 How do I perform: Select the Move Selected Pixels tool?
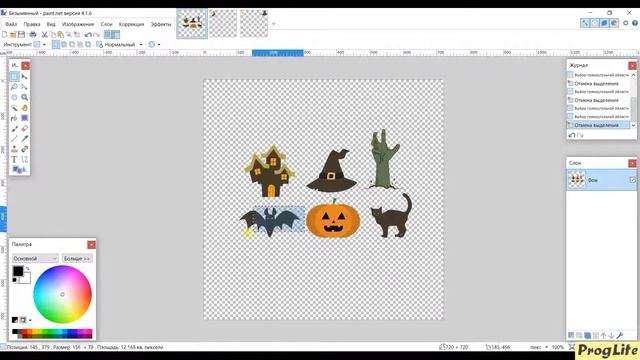pyautogui.click(x=24, y=76)
